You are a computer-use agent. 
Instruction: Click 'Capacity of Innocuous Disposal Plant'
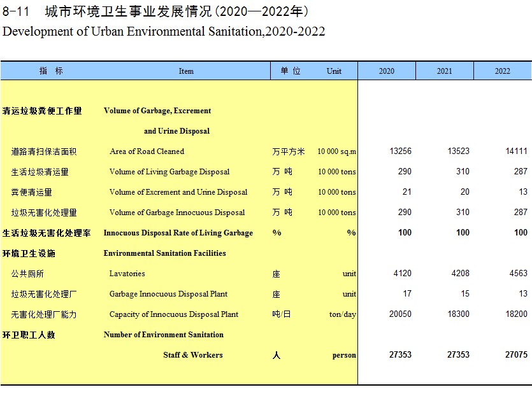[174, 314]
